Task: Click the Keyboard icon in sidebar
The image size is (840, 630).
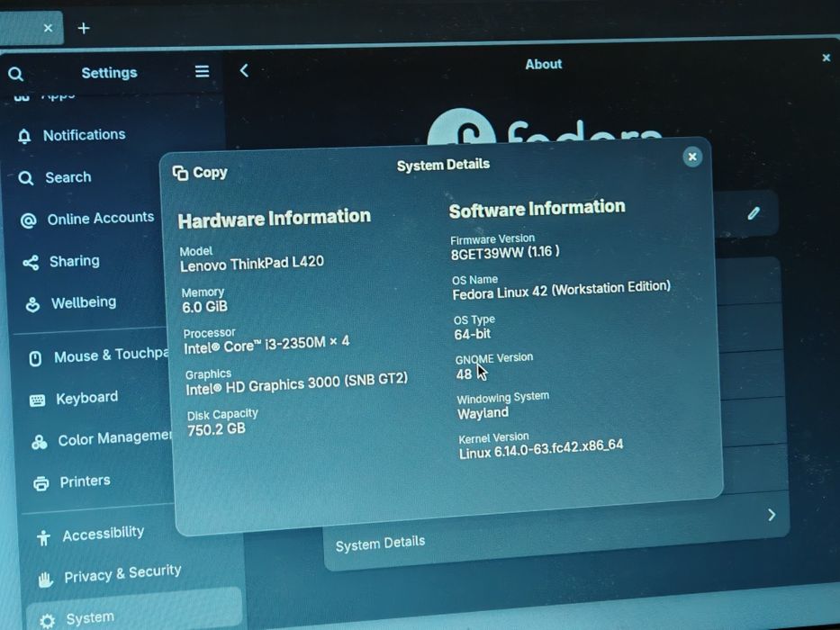Action: 38,400
